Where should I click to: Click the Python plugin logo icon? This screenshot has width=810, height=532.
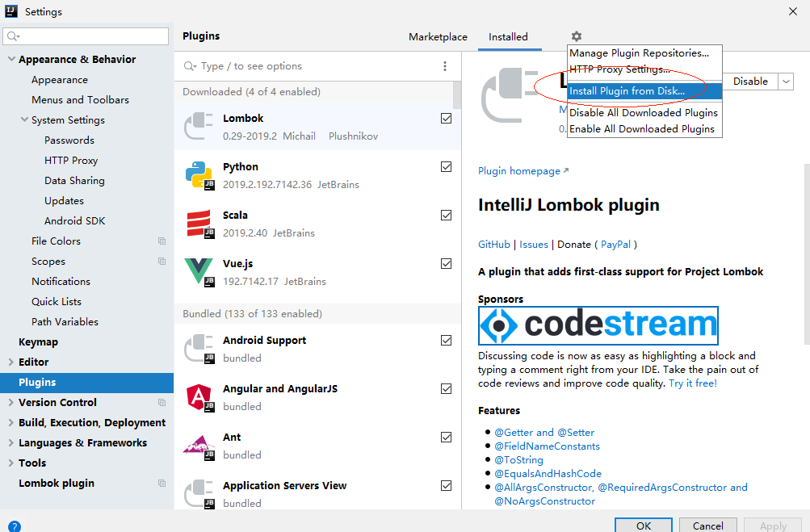coord(199,174)
